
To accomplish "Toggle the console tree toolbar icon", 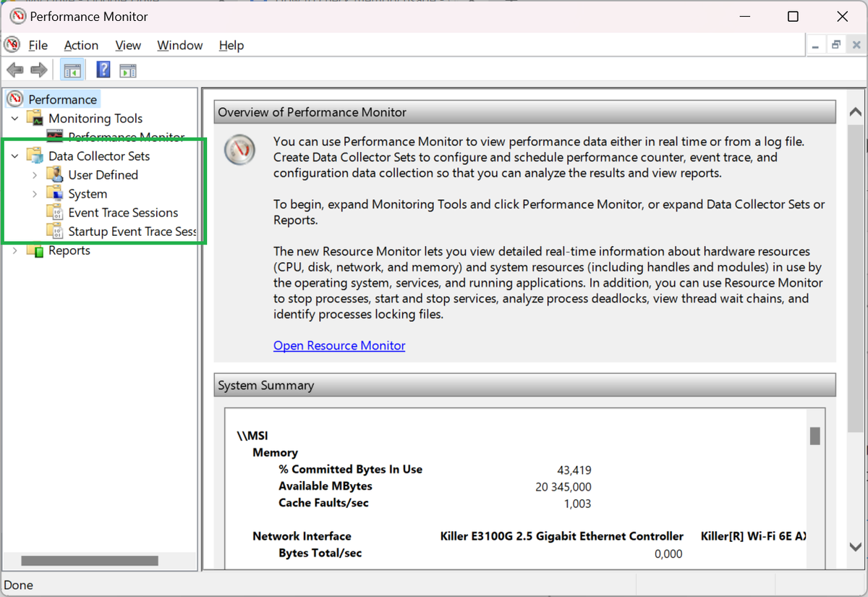I will click(72, 69).
